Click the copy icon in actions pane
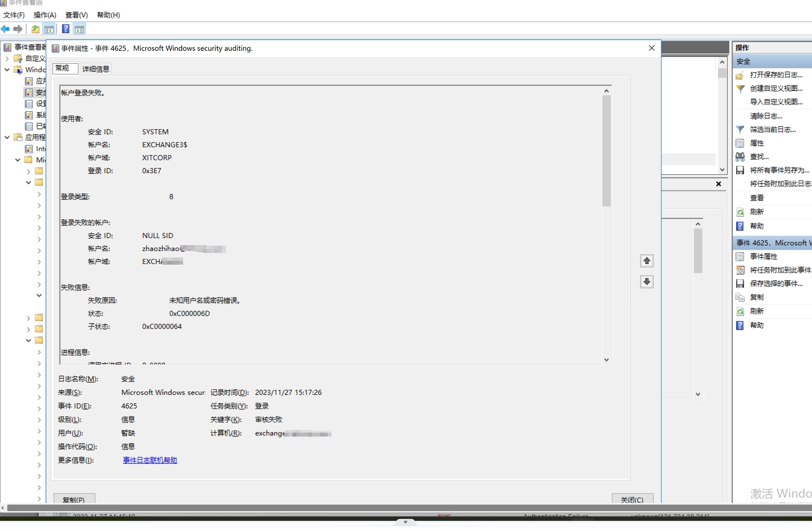The image size is (812, 529). coord(740,298)
